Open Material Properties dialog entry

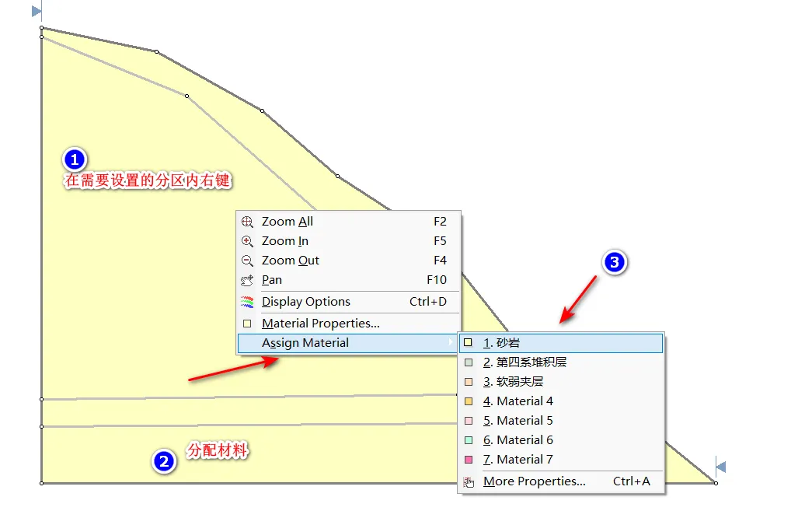[320, 324]
